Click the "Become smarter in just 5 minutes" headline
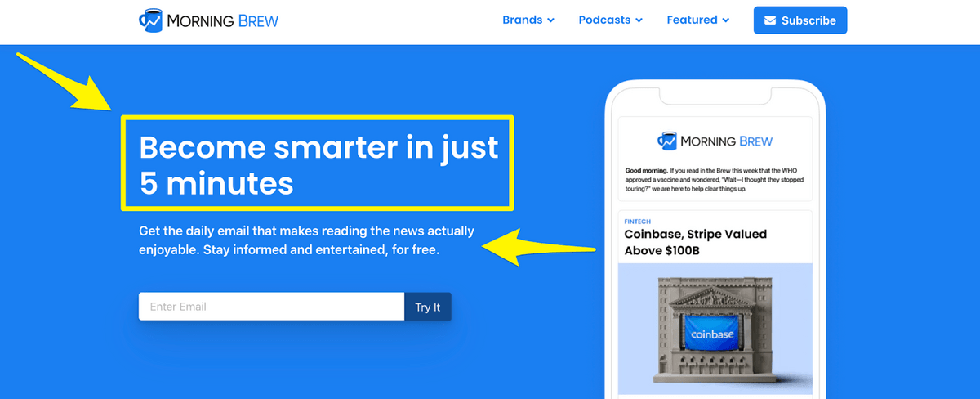This screenshot has width=980, height=399. pos(318,166)
